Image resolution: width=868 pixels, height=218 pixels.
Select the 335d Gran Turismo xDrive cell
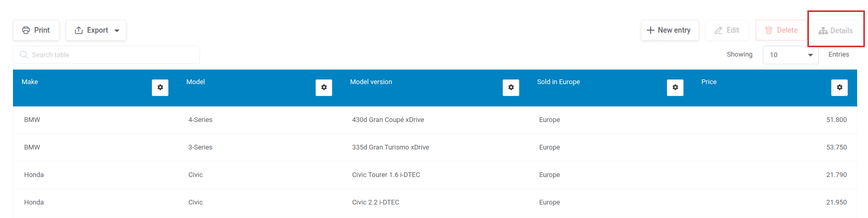(391, 147)
